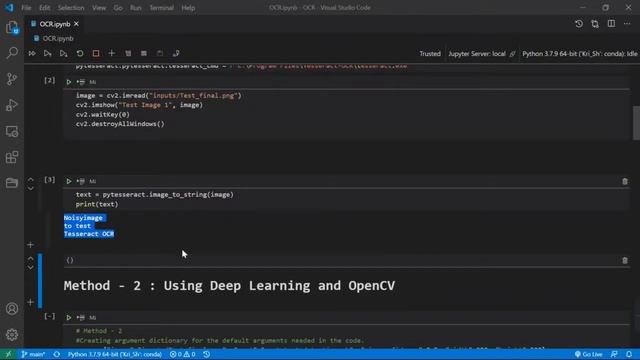Interrupt the Jupyter kernel
The height and width of the screenshot is (360, 640).
tap(96, 53)
